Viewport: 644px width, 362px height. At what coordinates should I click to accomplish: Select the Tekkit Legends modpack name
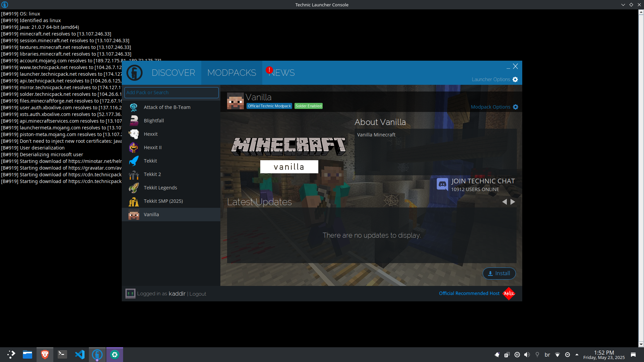click(x=160, y=188)
